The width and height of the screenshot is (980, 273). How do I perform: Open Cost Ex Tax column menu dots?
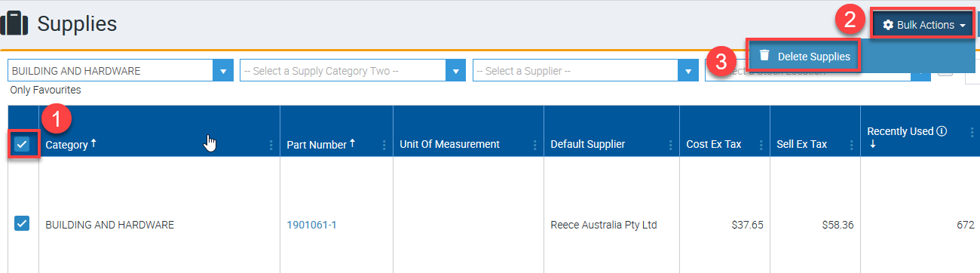click(761, 145)
